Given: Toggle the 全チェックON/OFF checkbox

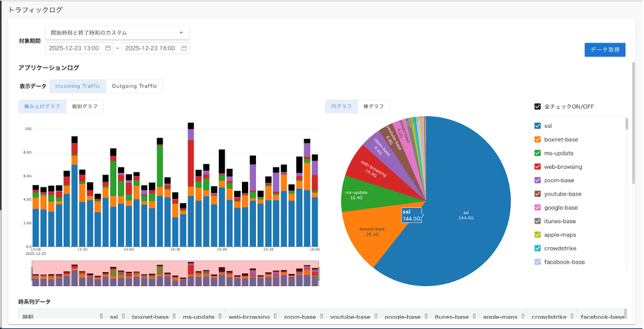Looking at the screenshot, I should coord(538,106).
